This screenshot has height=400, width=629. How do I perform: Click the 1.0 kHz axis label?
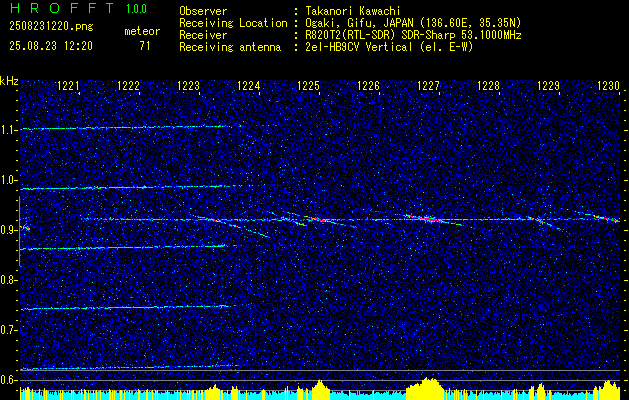8,180
